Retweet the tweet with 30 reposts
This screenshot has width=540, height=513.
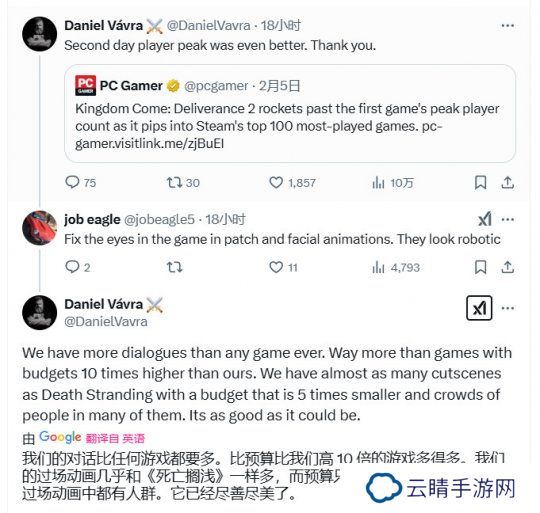(183, 182)
